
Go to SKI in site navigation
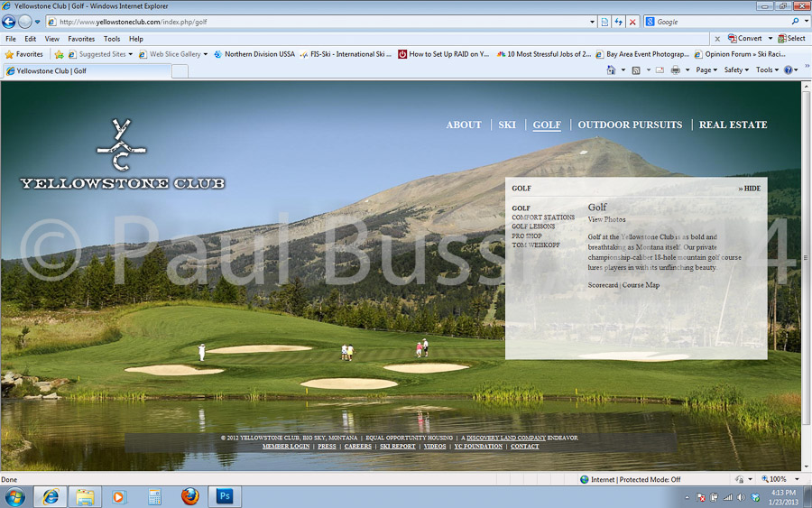coord(507,125)
